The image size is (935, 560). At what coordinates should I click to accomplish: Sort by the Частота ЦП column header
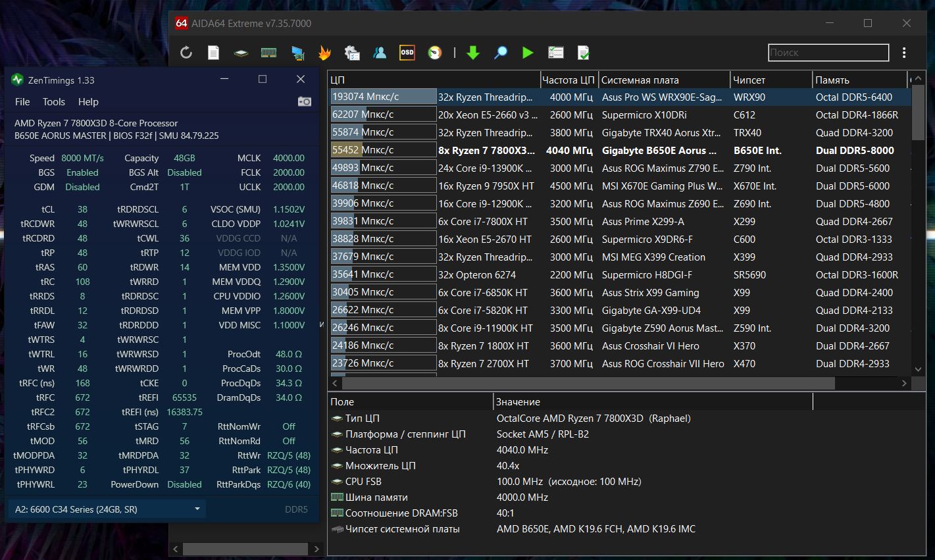click(x=569, y=80)
